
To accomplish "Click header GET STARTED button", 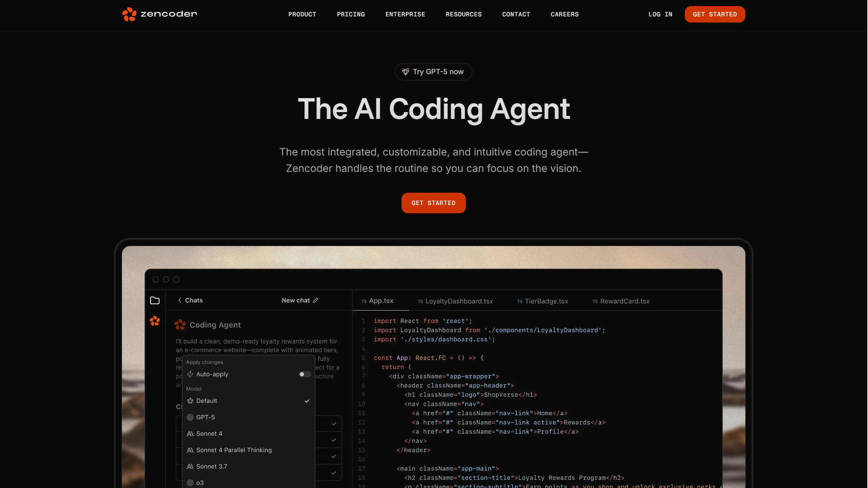I will pyautogui.click(x=715, y=14).
